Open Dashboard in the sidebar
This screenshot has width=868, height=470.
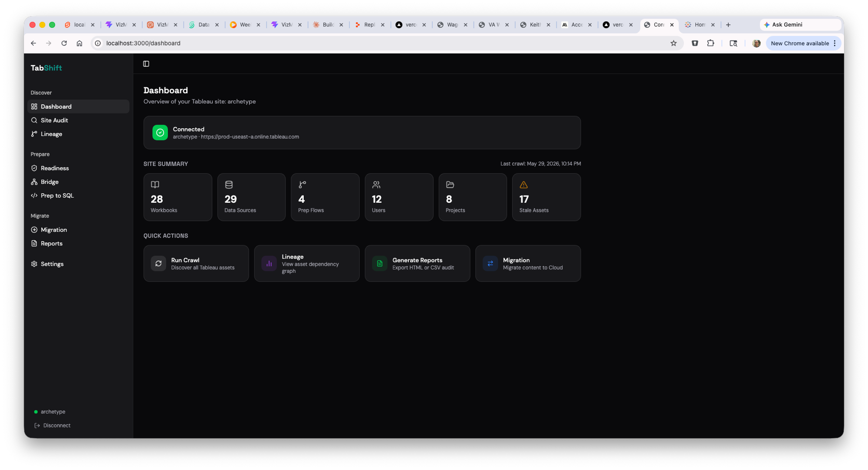click(78, 106)
